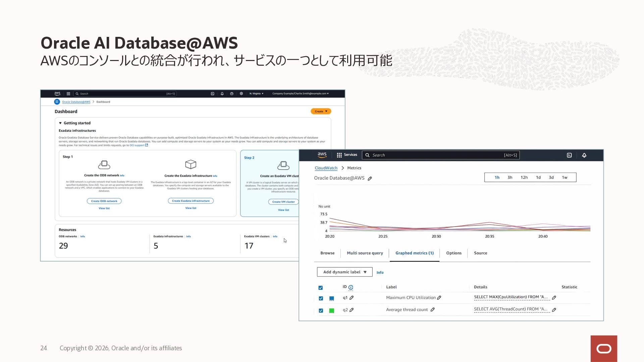644x362 pixels.
Task: Toggle the select-all metrics checkbox
Action: 320,288
